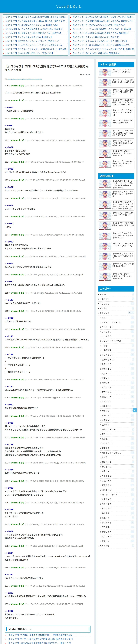Open the しぐれうい category

tap(116, 299)
